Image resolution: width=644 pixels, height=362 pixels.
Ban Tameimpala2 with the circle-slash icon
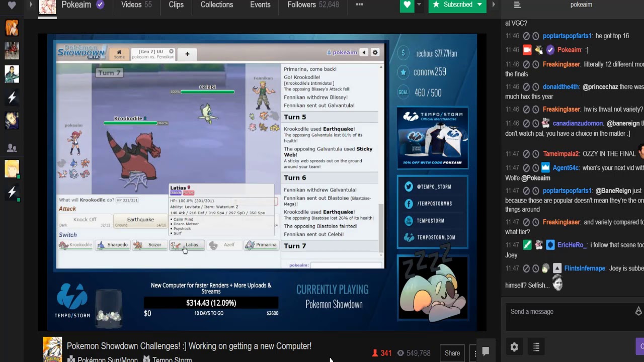(526, 154)
